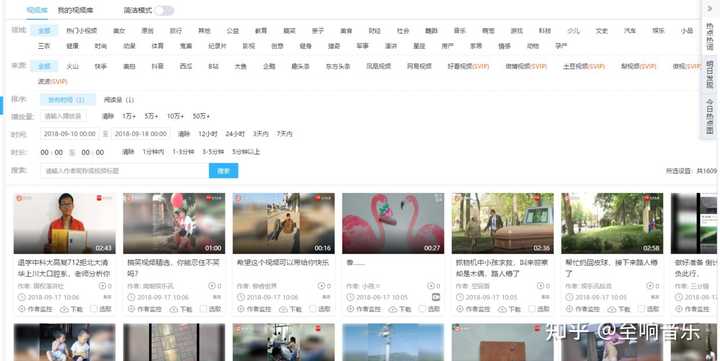Click the download icon under the flamingo video
Image resolution: width=720 pixels, height=361 pixels.
[x=393, y=309]
